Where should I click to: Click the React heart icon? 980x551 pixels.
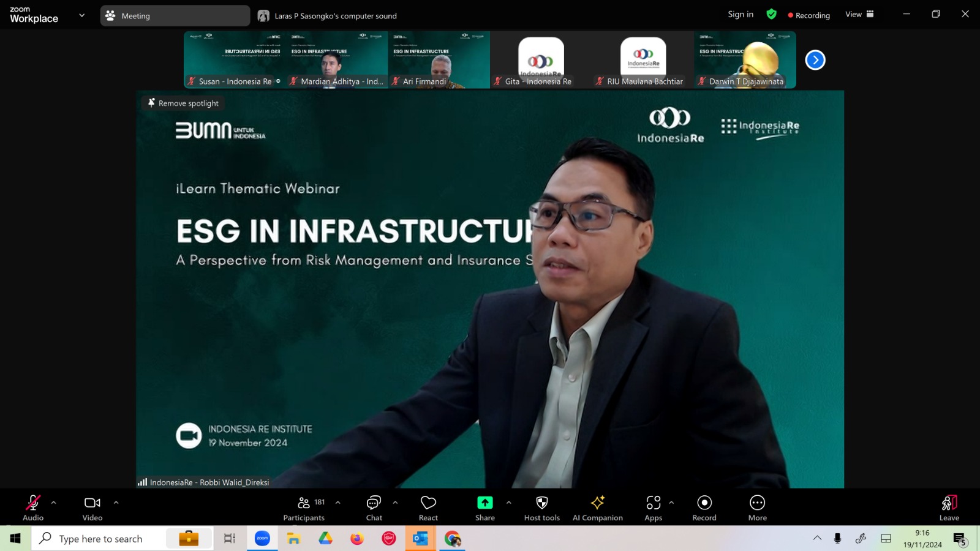pos(428,508)
